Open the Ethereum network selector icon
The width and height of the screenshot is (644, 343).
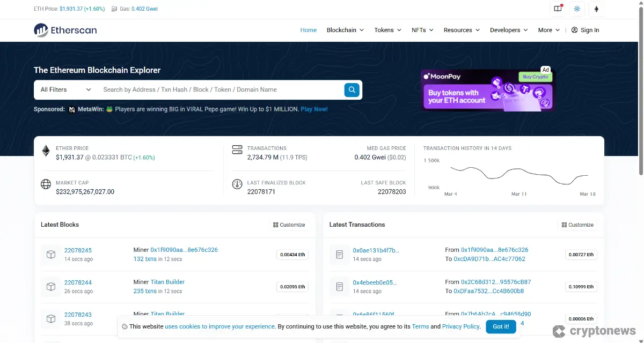coord(596,9)
